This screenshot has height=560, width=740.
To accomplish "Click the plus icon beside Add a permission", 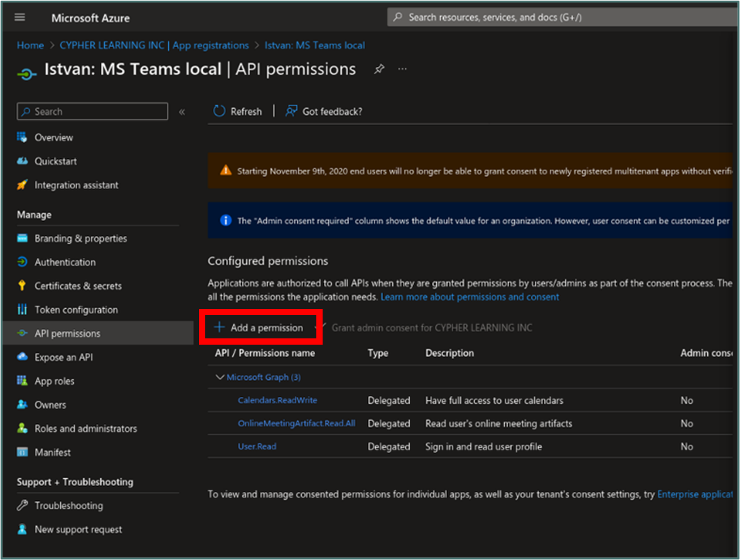I will (220, 326).
